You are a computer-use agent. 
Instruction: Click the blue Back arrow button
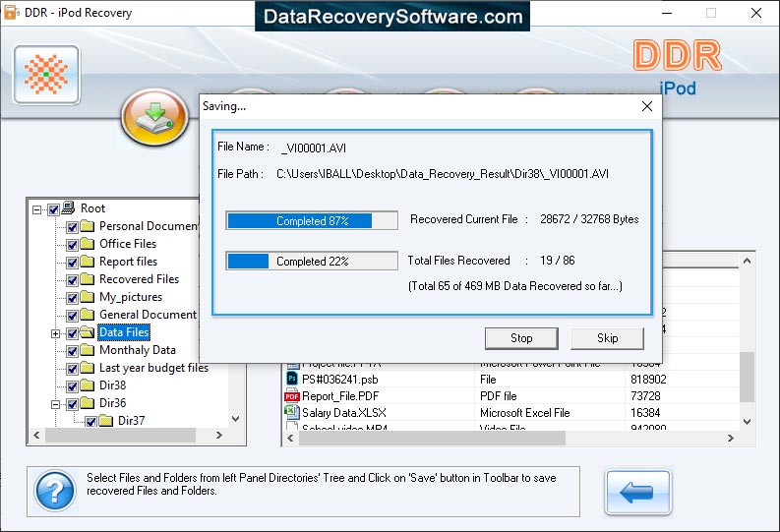(637, 493)
